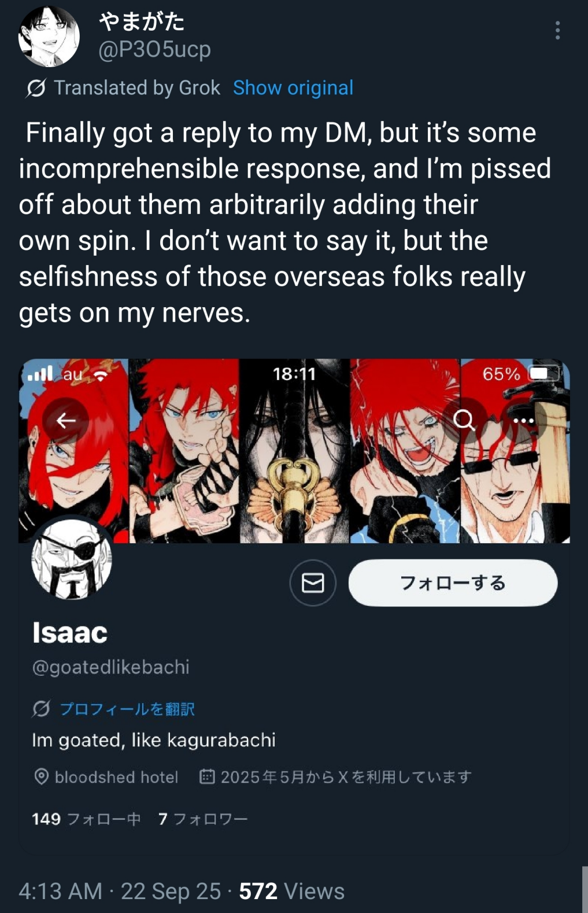Tap the red-haired character banner image
This screenshot has height=913, width=588.
294,451
